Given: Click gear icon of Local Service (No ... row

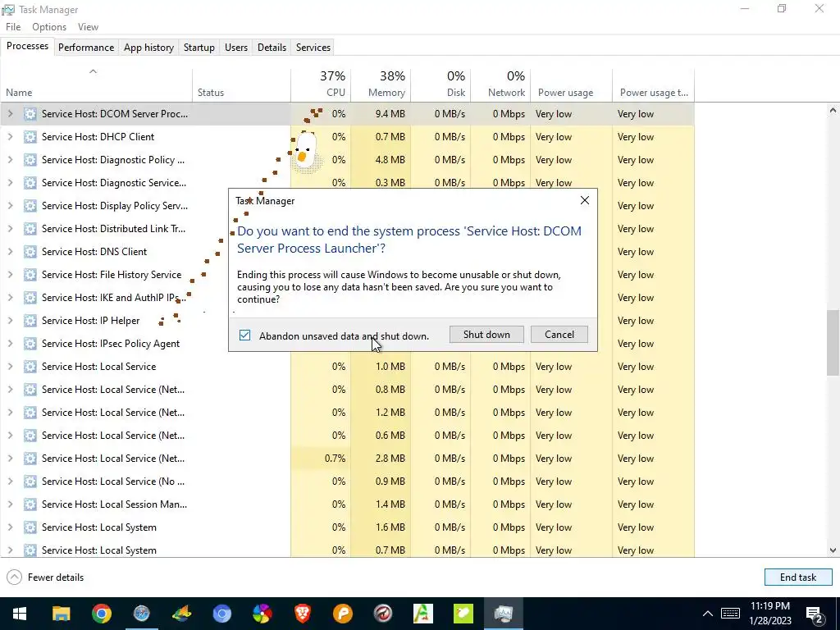Looking at the screenshot, I should coord(30,481).
